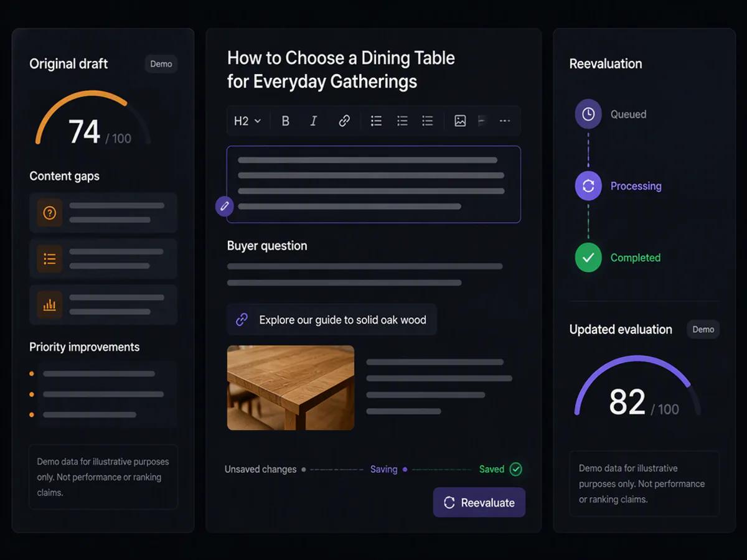This screenshot has height=560, width=747.
Task: Open the Explore our guide to solid oak wood link
Action: point(332,320)
